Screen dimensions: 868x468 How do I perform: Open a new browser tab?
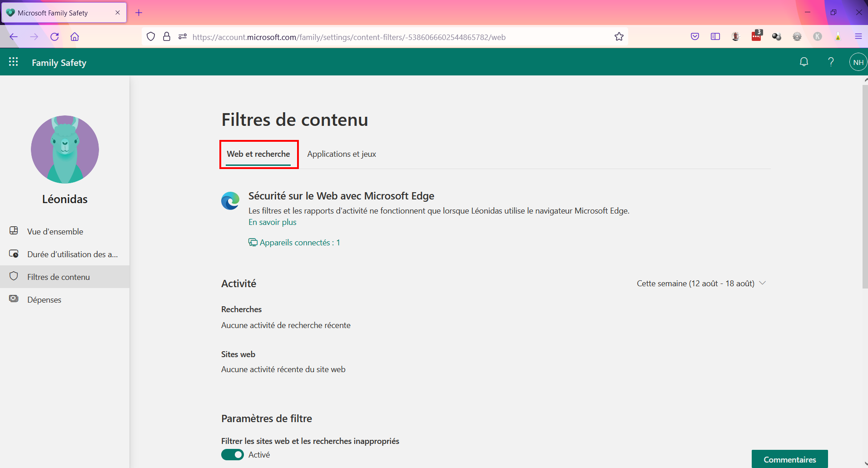click(x=139, y=13)
